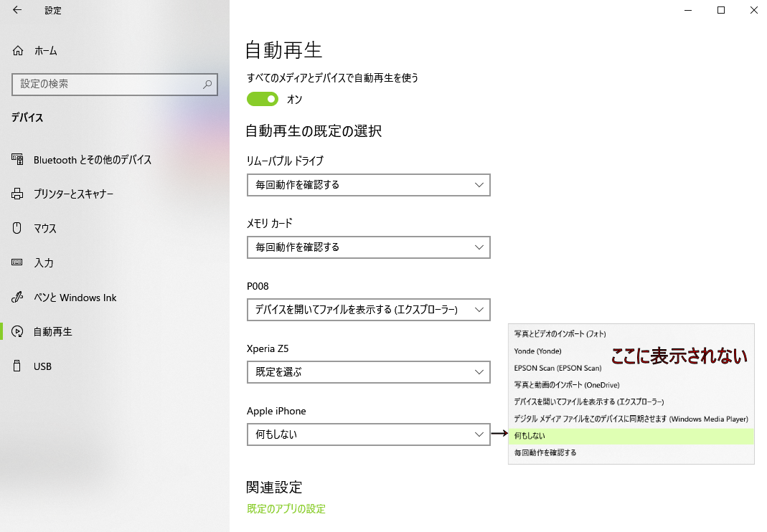The image size is (767, 532).
Task: Click the Home (ホーム) house icon
Action: click(x=18, y=51)
